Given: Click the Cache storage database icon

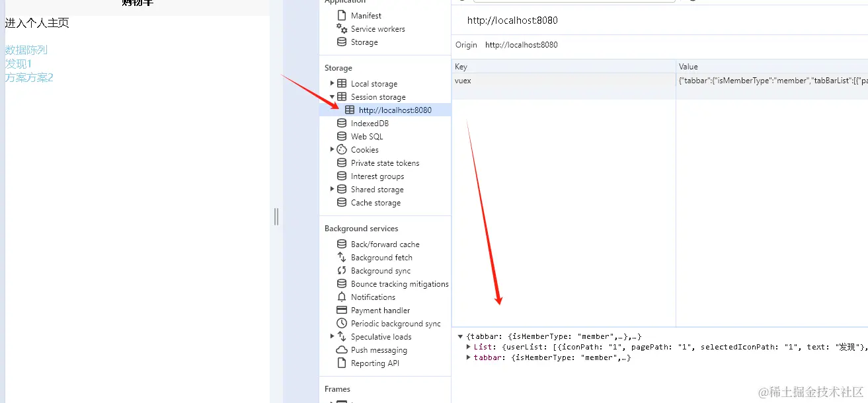Looking at the screenshot, I should tap(342, 202).
